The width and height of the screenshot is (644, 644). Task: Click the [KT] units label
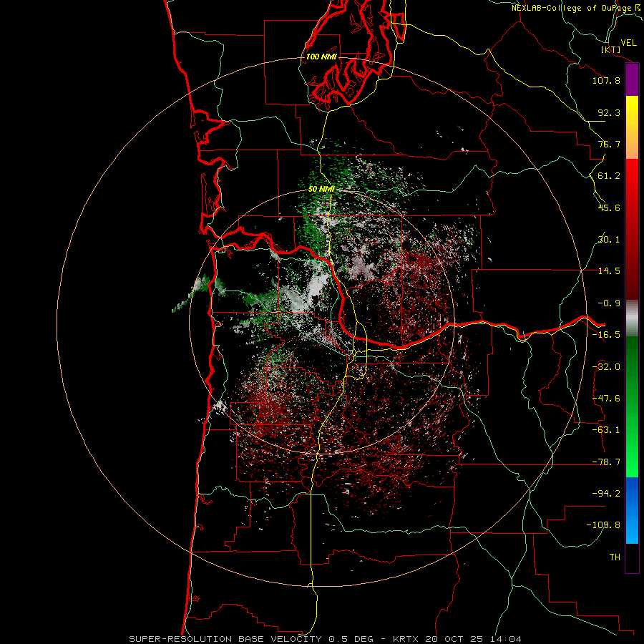[x=610, y=49]
